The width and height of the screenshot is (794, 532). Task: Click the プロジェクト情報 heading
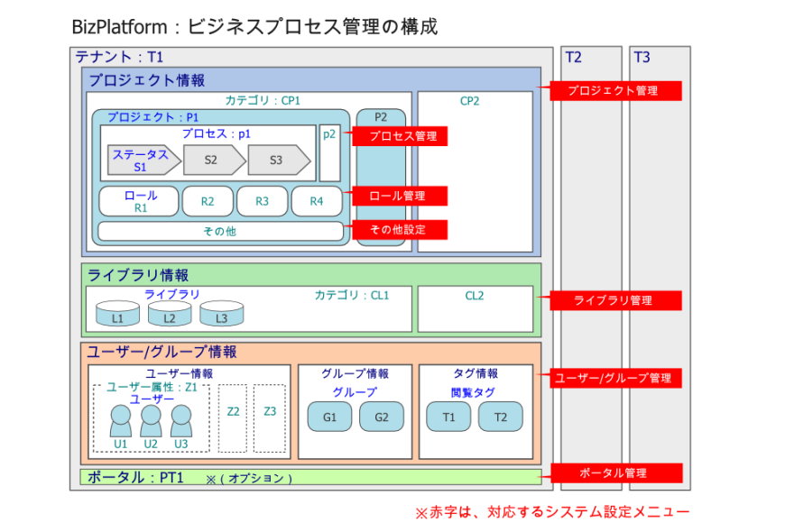point(147,80)
